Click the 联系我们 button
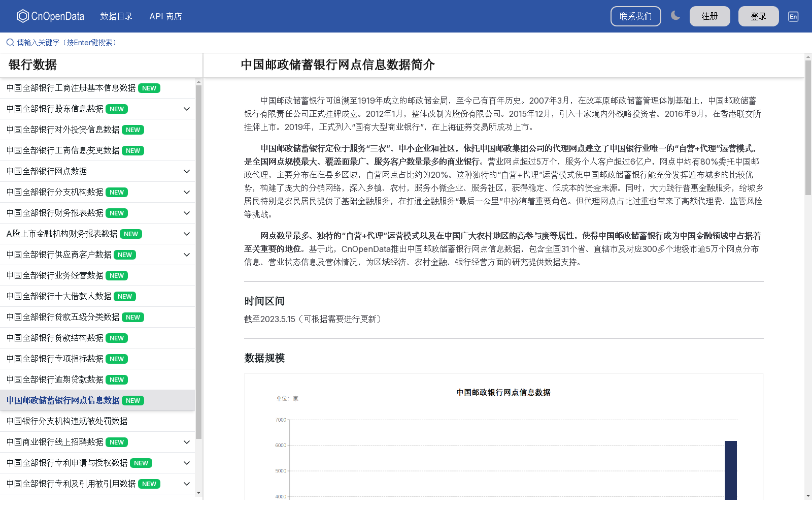812x508 pixels. tap(635, 16)
